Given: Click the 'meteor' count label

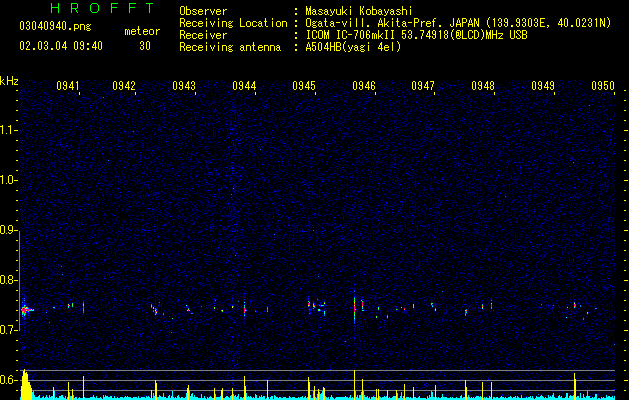Looking at the screenshot, I should point(142,31).
